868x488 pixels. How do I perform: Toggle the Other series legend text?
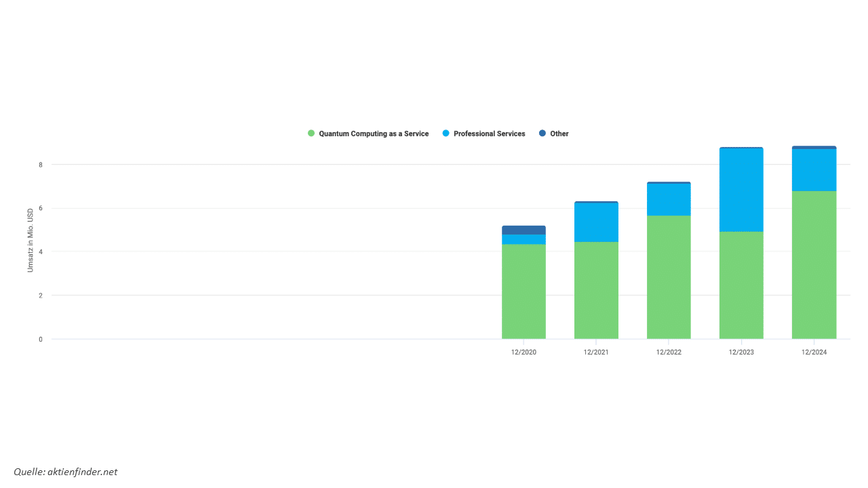click(x=559, y=134)
